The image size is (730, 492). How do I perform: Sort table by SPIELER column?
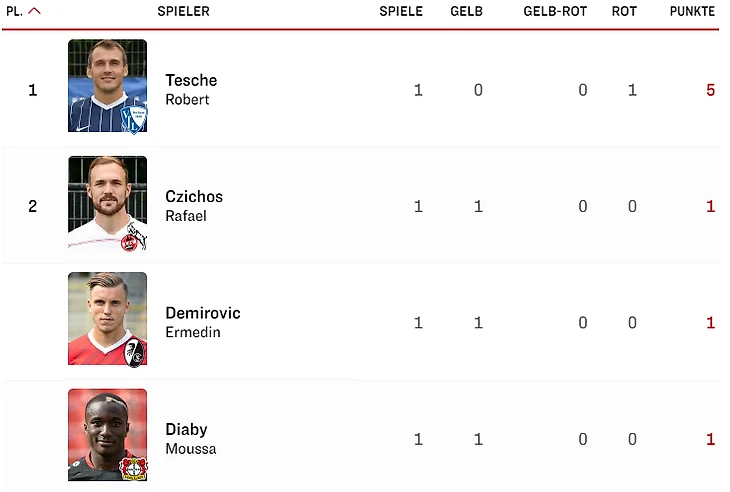(183, 12)
